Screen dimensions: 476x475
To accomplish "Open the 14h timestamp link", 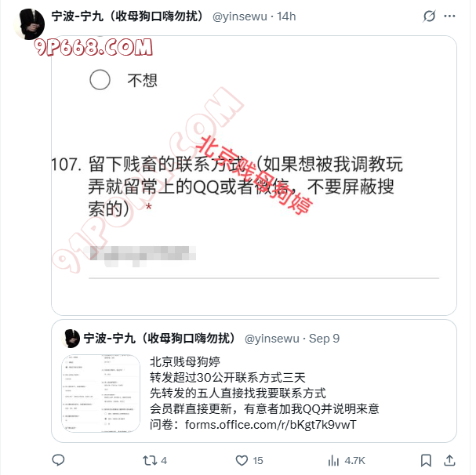I will pyautogui.click(x=286, y=16).
